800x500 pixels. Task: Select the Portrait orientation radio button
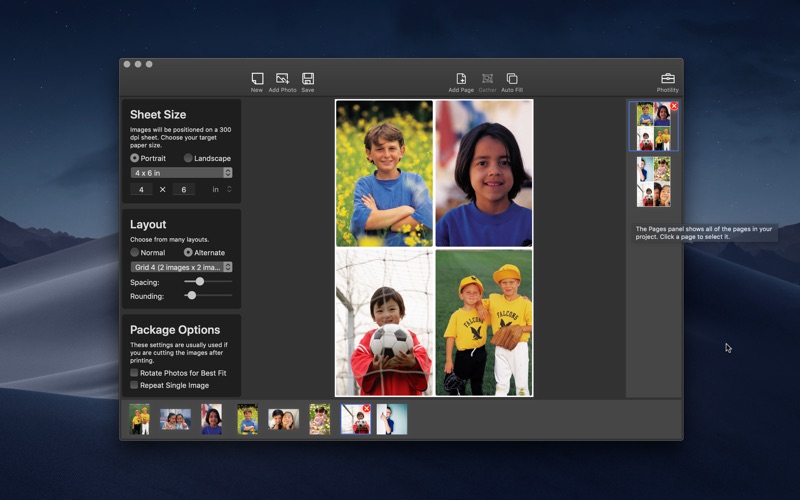click(x=134, y=158)
